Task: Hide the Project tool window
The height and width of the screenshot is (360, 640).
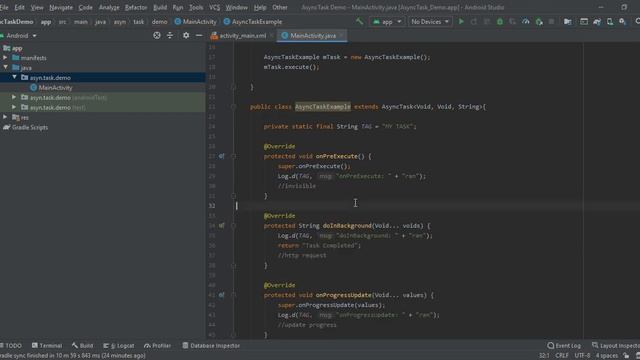Action: point(199,36)
